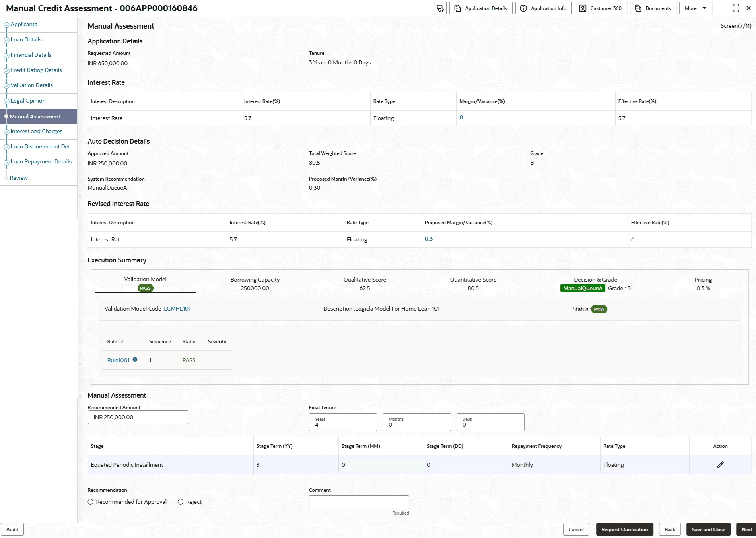Click the Final Tenure Years field
Image resolution: width=756 pixels, height=538 pixels.
(x=343, y=422)
